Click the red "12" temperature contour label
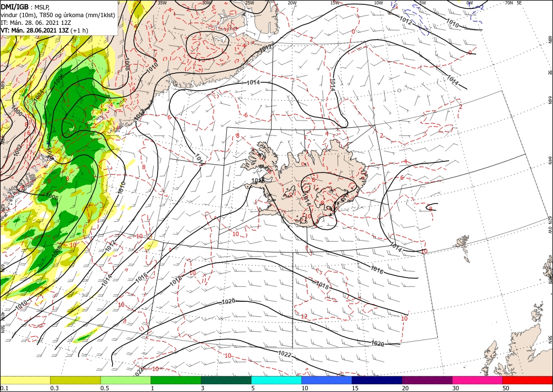Viewport: 553px width, 392px height. [304, 316]
